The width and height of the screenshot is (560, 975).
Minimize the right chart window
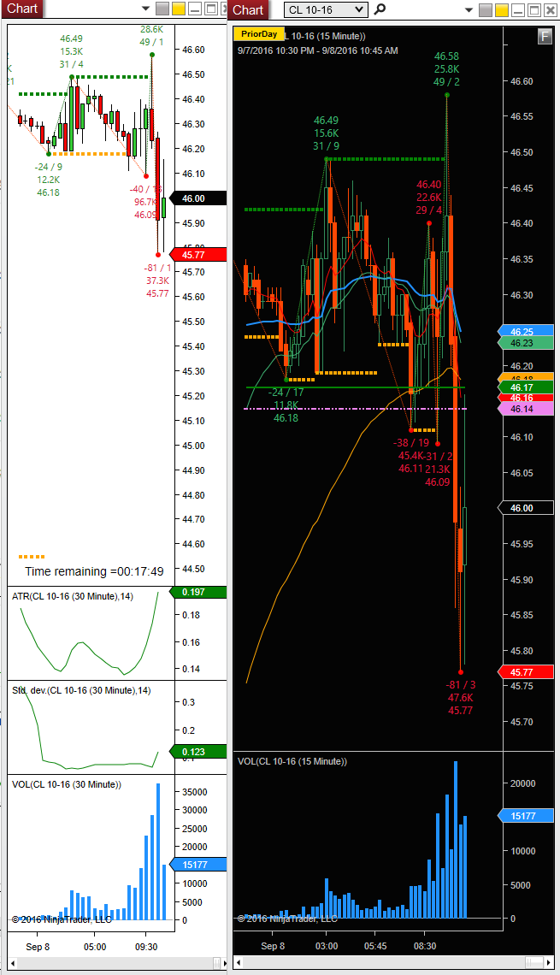point(518,10)
